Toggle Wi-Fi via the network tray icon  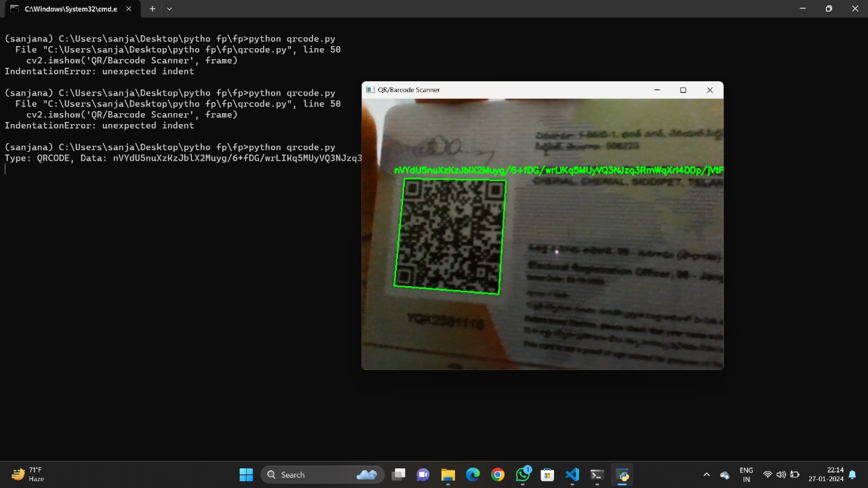tap(768, 474)
